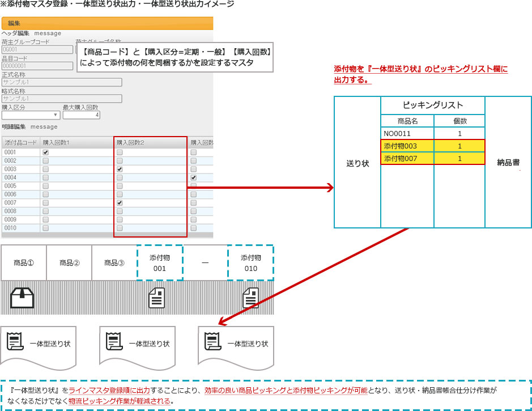Toggle 購入回数2 checkbox for code 0007
Screen dimensions: 532x411
tap(120, 202)
